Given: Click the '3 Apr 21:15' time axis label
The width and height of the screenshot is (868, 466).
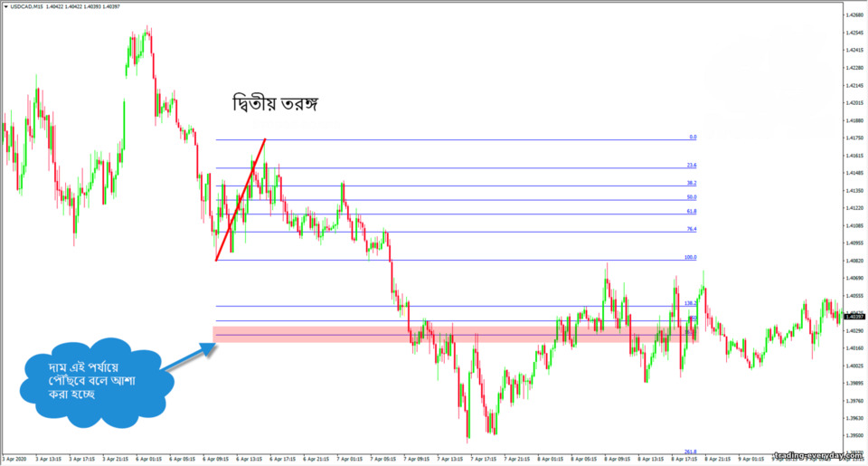Looking at the screenshot, I should (x=115, y=459).
